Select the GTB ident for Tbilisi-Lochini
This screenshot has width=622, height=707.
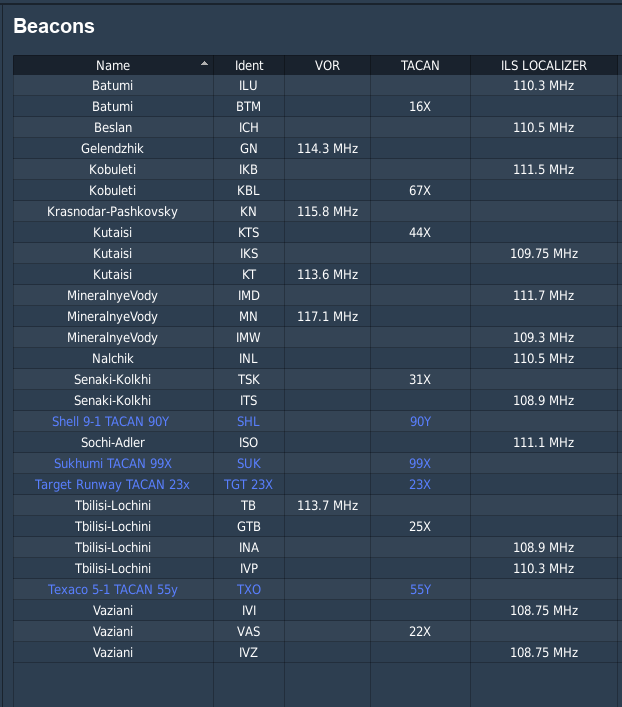click(249, 527)
